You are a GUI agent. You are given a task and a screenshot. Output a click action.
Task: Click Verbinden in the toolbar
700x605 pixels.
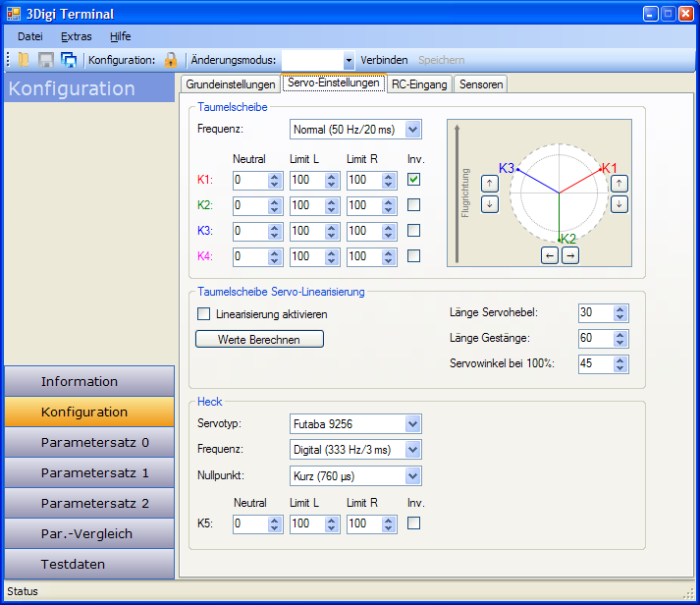coord(384,60)
